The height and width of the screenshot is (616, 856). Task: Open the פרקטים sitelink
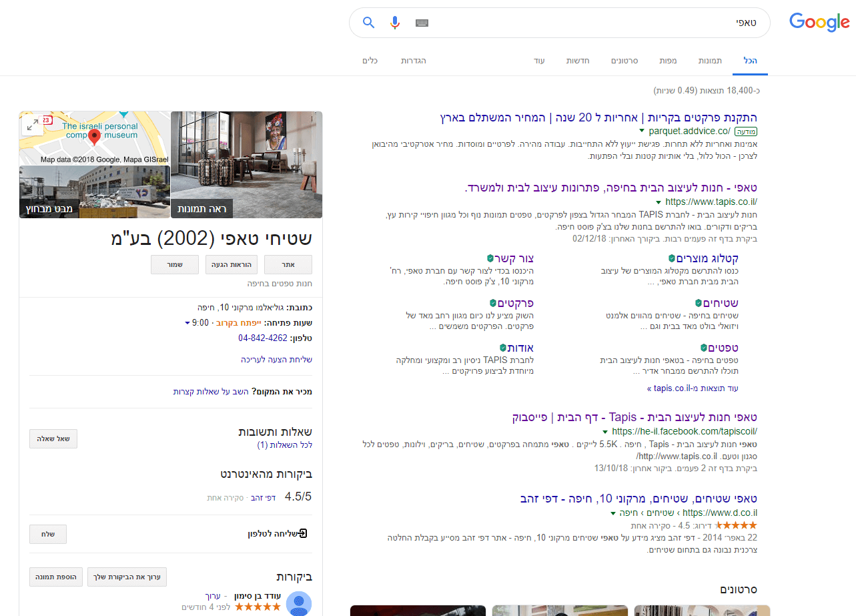click(516, 303)
